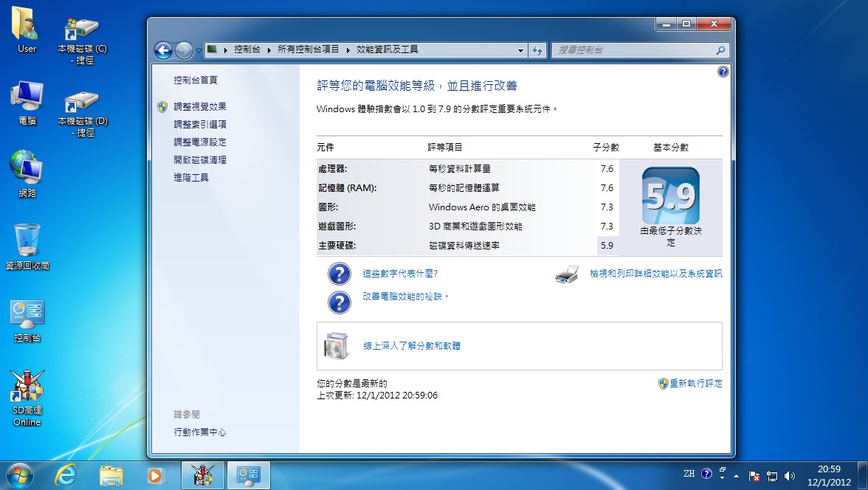
Task: Expand the address bar history dropdown
Action: (x=520, y=50)
